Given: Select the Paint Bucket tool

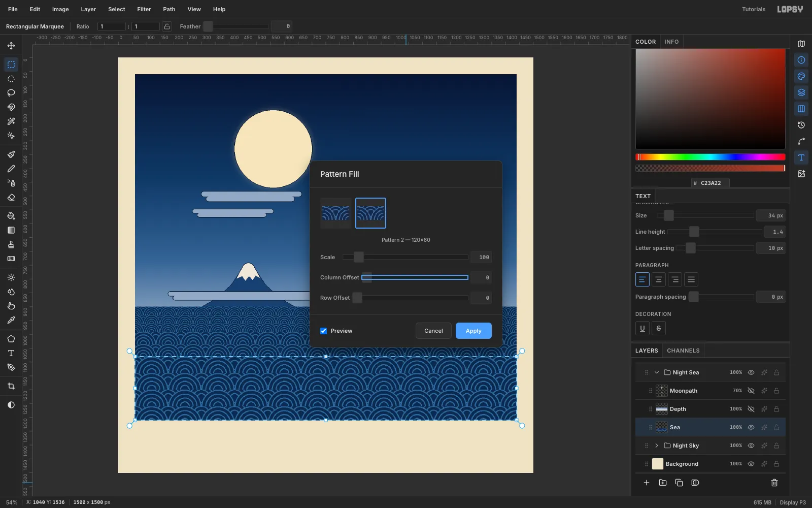Looking at the screenshot, I should [x=11, y=216].
